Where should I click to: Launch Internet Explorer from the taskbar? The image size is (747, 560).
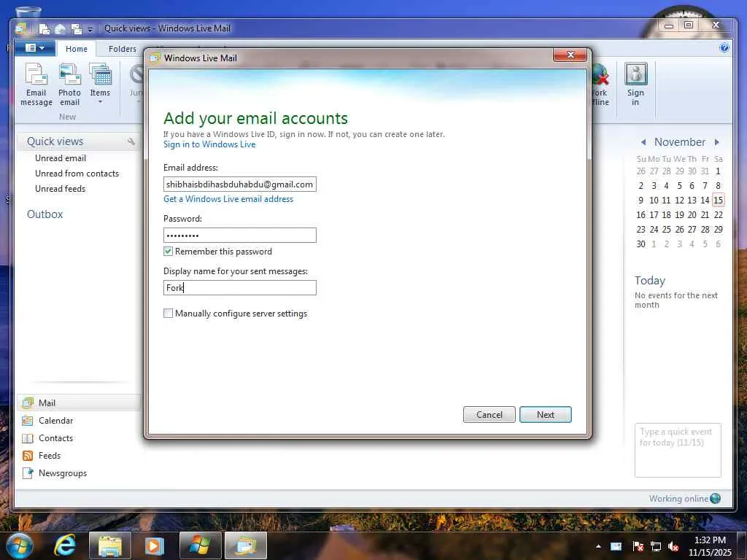[65, 545]
